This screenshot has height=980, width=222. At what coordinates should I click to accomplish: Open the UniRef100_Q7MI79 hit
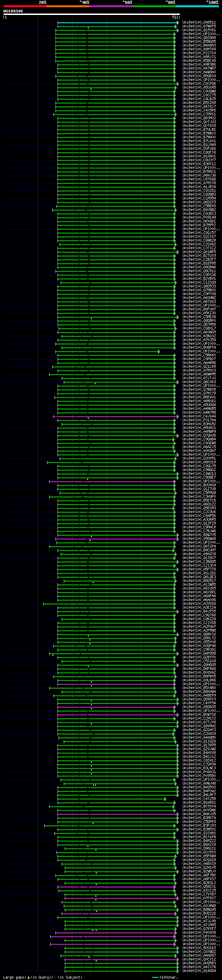pyautogui.click(x=199, y=394)
